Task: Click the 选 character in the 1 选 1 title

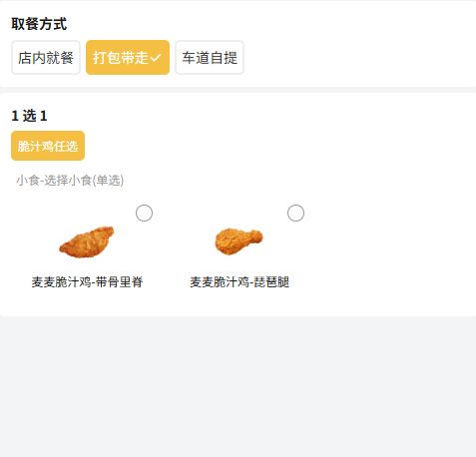Action: (x=29, y=116)
